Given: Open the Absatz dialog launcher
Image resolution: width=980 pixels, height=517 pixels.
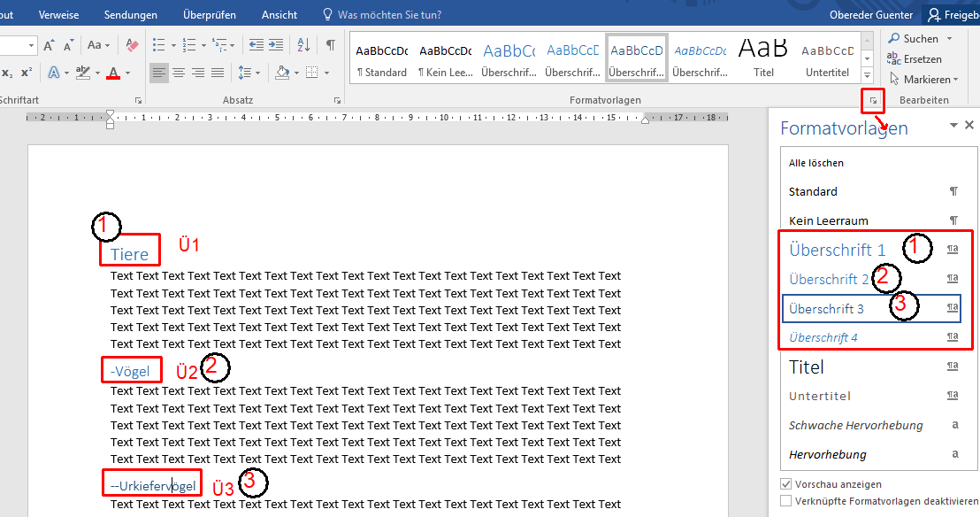Looking at the screenshot, I should point(338,100).
